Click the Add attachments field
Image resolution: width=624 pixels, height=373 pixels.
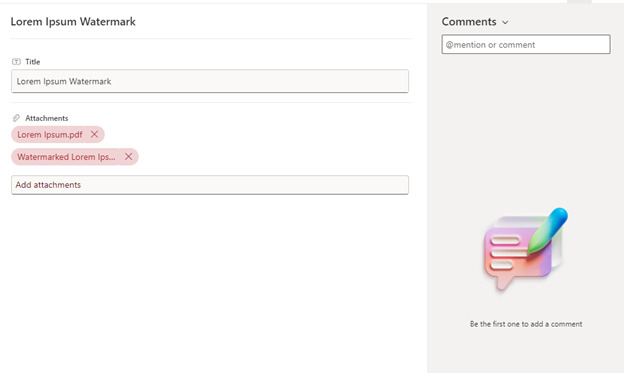pyautogui.click(x=210, y=185)
